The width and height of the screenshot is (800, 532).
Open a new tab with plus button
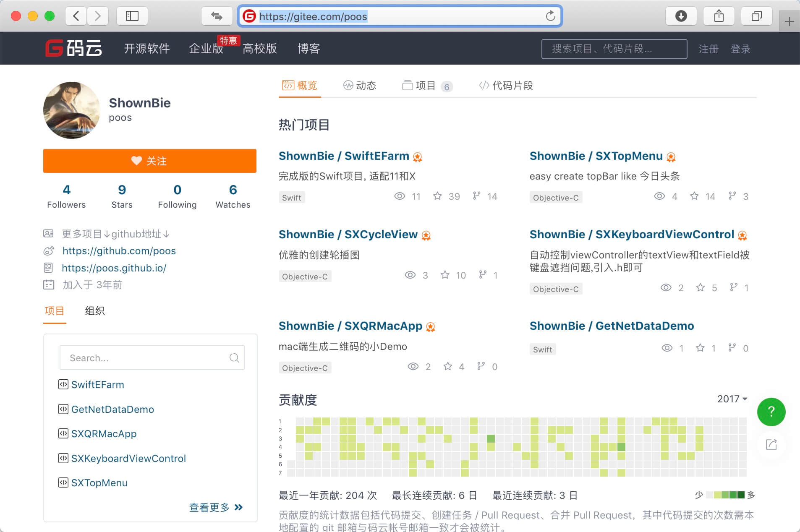pos(789,21)
